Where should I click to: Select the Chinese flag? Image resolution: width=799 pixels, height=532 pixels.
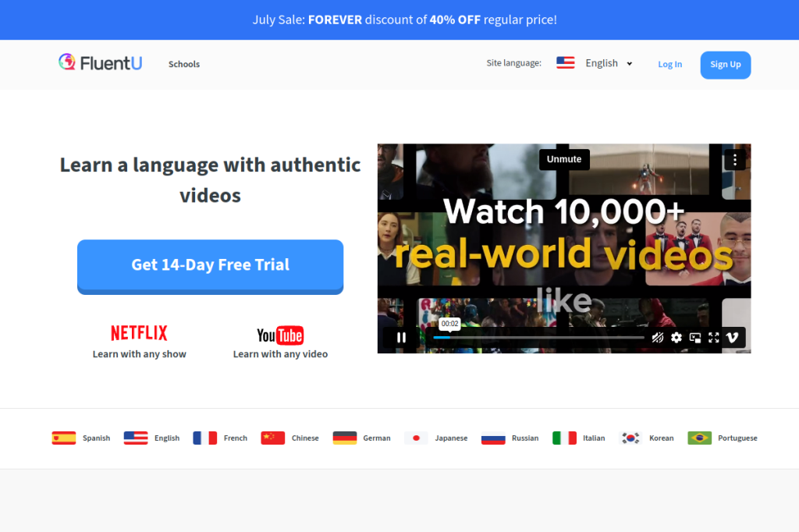pos(272,438)
